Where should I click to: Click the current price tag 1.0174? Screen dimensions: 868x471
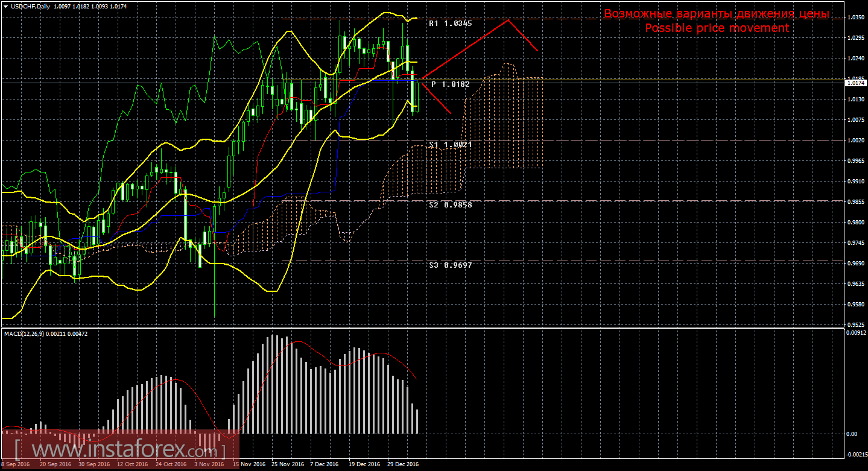(856, 83)
